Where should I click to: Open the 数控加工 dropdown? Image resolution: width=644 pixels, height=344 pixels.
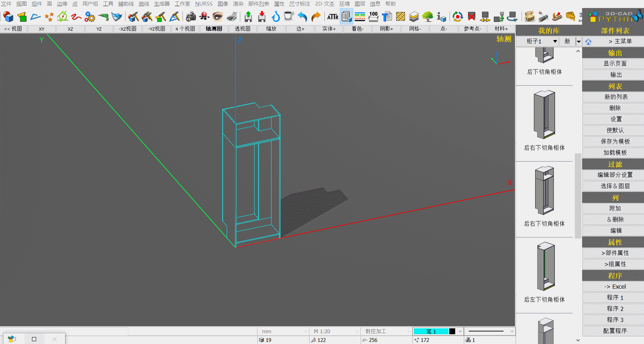tap(386, 331)
